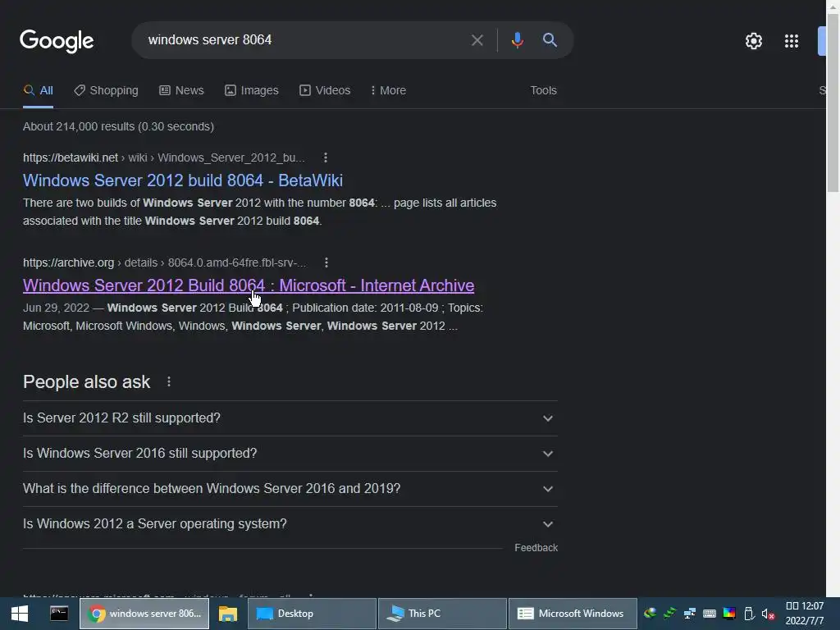Viewport: 840px width, 630px height.
Task: Click the colorful display tray icon
Action: (729, 614)
